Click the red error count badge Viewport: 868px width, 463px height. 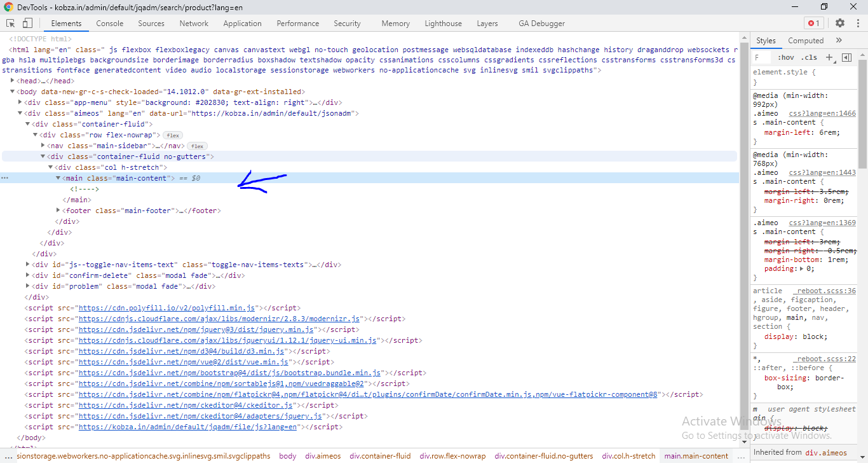point(813,23)
